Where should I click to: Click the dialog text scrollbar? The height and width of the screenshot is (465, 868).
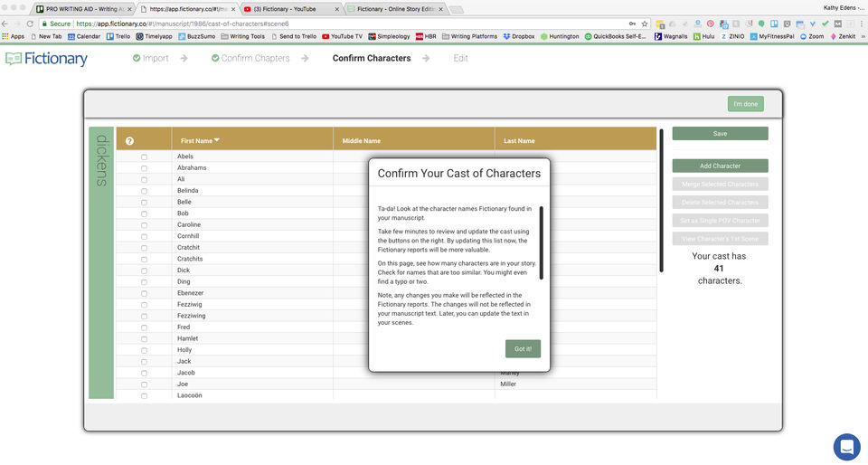click(x=541, y=243)
